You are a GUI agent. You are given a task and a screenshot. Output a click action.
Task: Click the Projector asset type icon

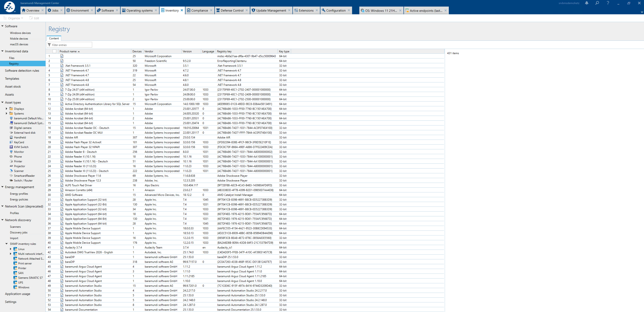point(11,166)
